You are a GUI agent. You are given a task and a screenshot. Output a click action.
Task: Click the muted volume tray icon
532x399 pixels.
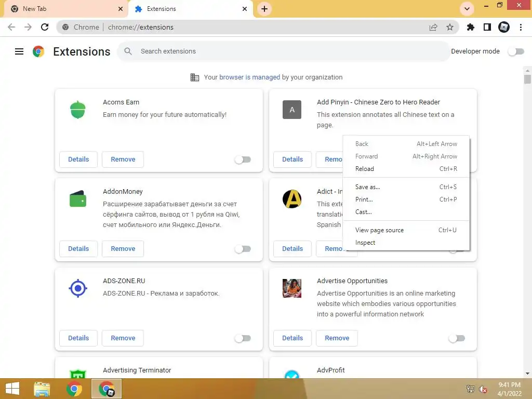483,389
